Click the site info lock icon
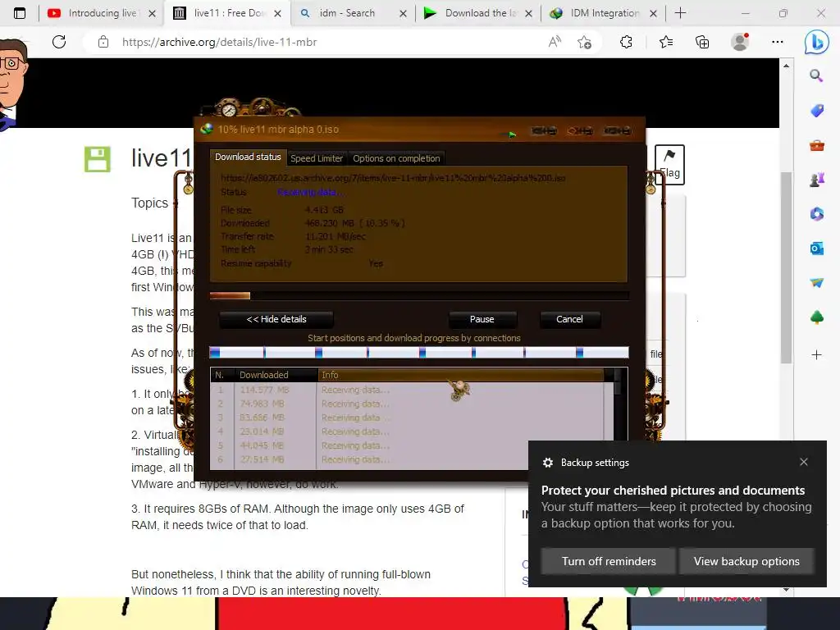The image size is (840, 630). [103, 42]
